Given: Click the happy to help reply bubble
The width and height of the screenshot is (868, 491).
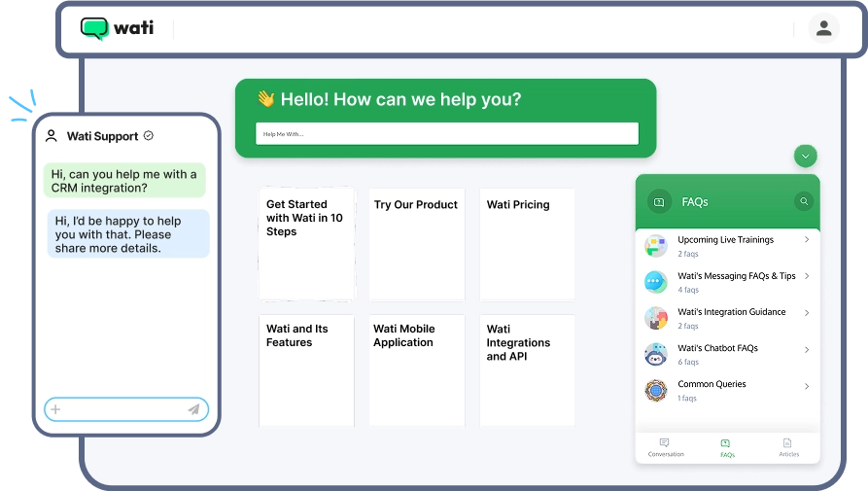Looking at the screenshot, I should click(x=128, y=234).
